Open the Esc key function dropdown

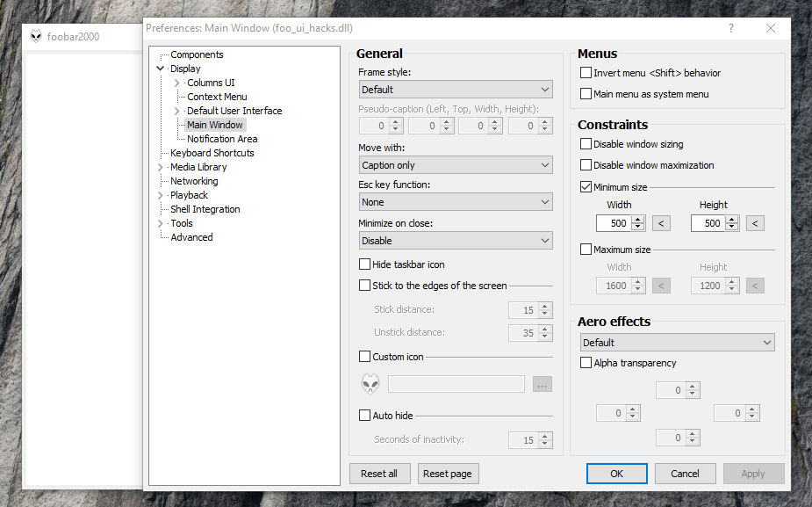456,202
